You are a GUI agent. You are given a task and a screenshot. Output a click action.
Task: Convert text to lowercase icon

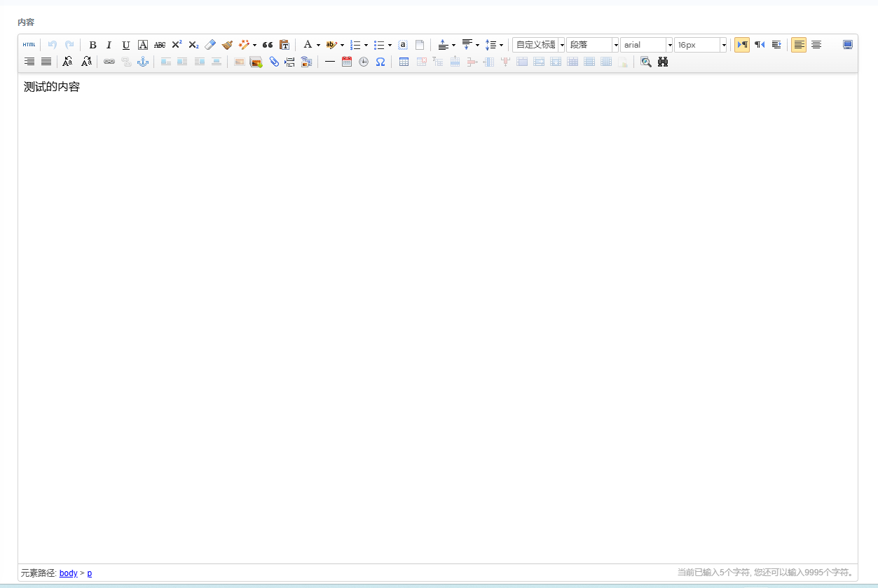[x=86, y=62]
